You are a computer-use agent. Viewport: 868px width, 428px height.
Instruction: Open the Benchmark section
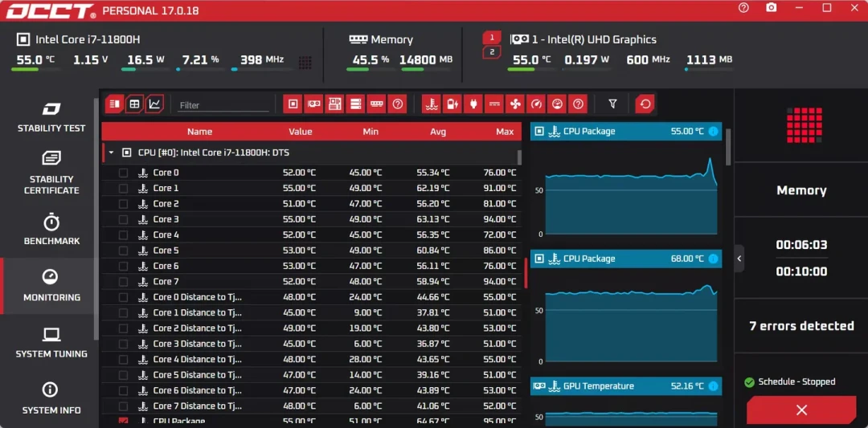(51, 230)
